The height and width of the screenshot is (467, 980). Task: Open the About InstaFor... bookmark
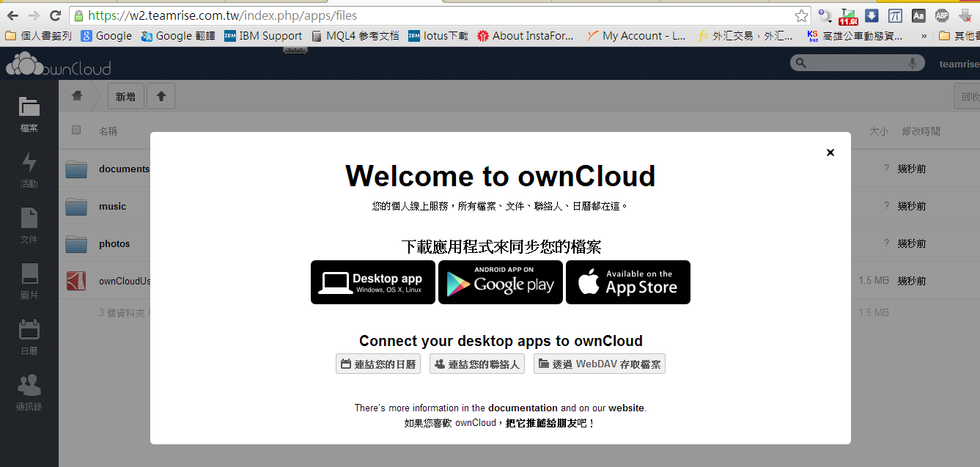click(526, 35)
